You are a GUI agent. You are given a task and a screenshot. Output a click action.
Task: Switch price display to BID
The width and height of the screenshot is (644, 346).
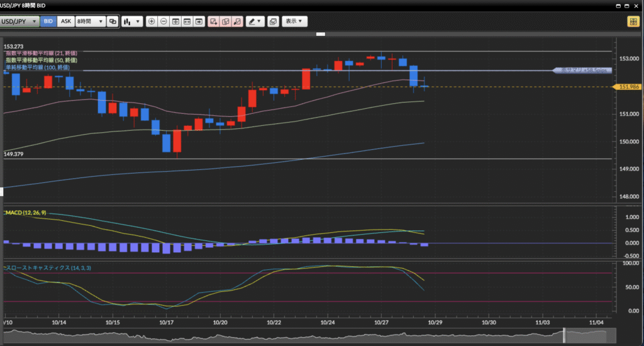pos(48,21)
